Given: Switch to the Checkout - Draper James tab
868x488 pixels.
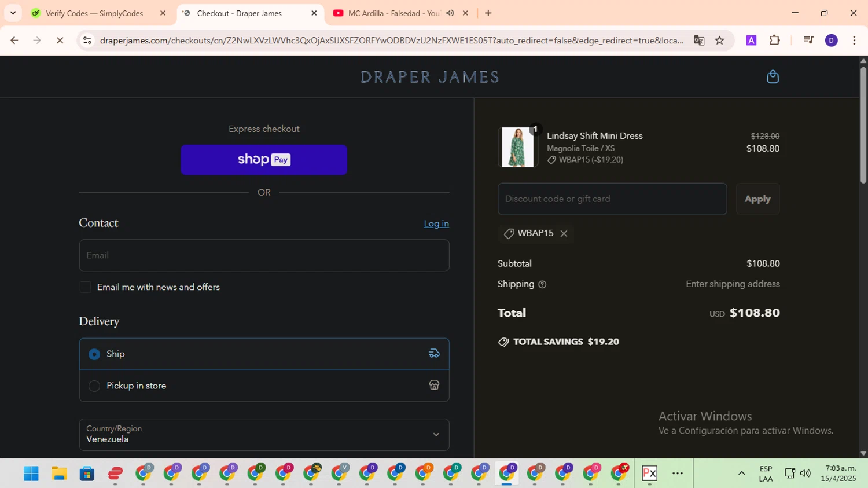Looking at the screenshot, I should click(239, 13).
